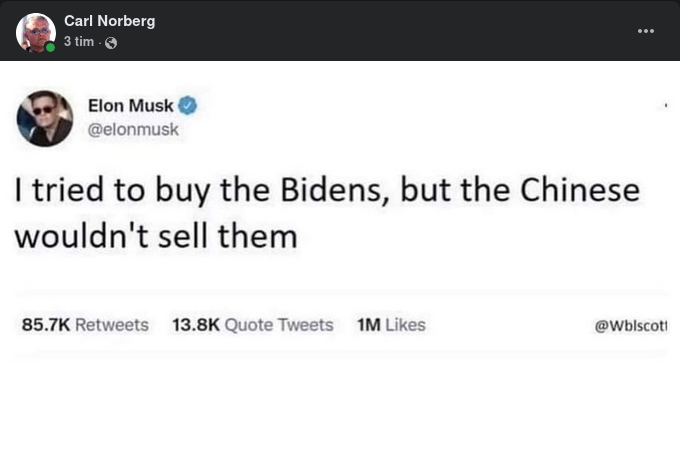680x456 pixels.
Task: Click the 13.8K Quote Tweets count
Action: 252,325
